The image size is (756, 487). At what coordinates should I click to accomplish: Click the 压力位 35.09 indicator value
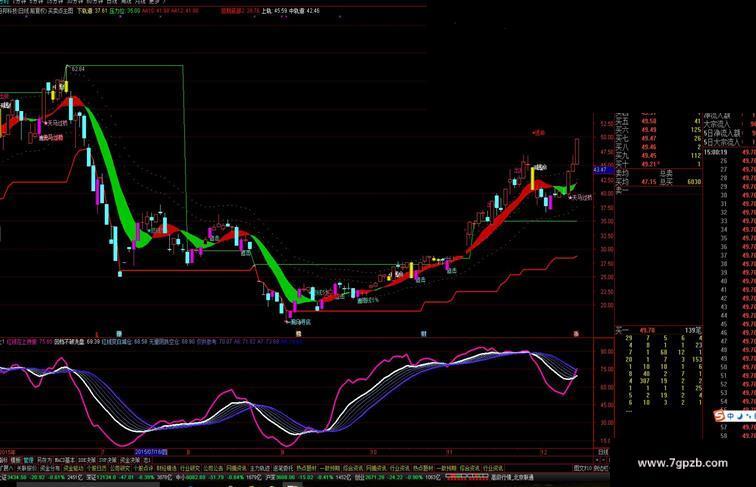point(125,10)
